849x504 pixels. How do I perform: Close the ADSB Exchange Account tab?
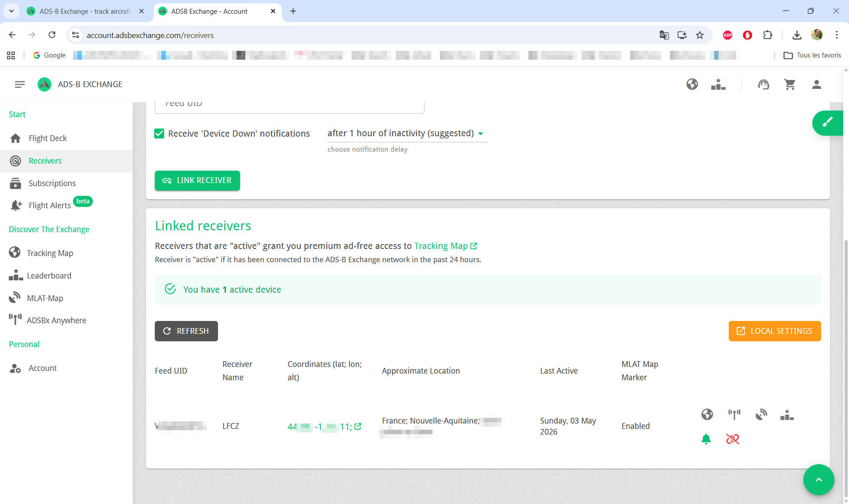[x=273, y=11]
